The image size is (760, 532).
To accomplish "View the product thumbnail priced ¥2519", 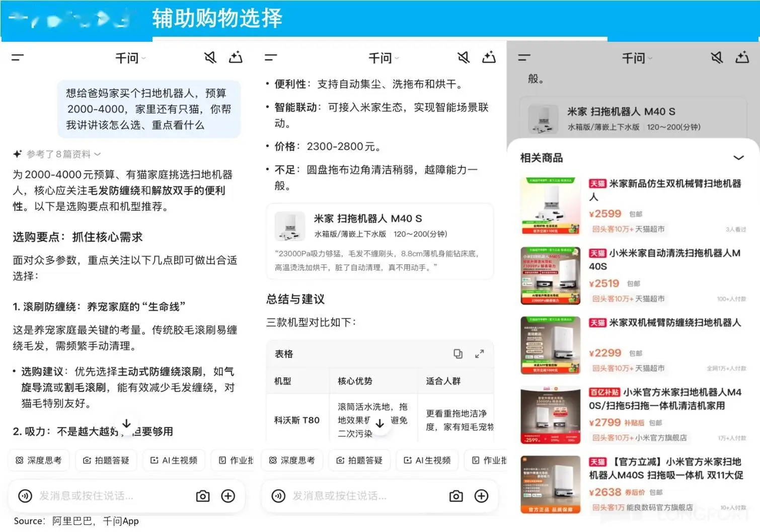I will point(550,275).
